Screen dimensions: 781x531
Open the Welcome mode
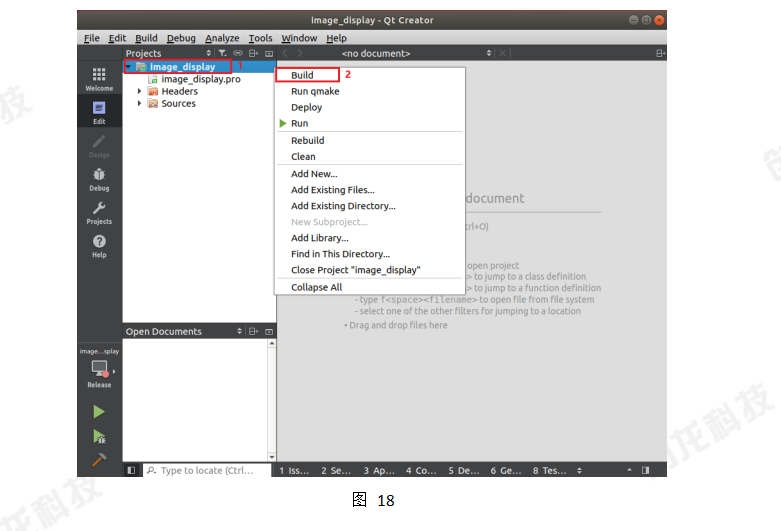(x=99, y=79)
